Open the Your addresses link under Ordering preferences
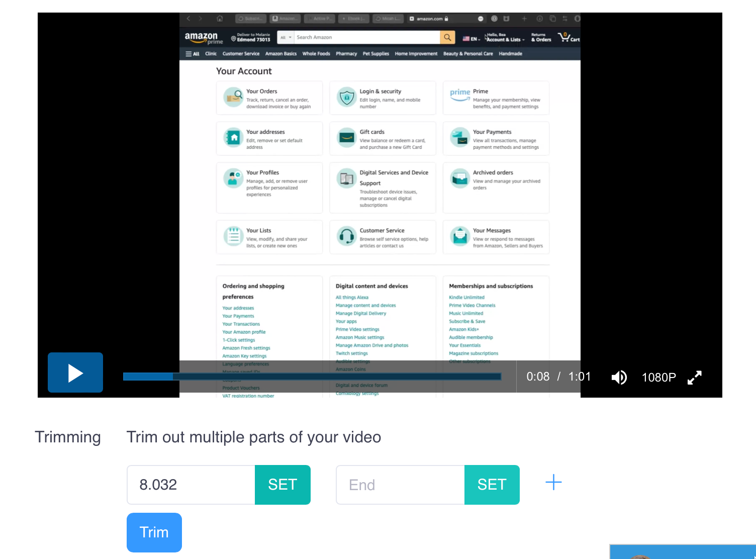 click(238, 308)
